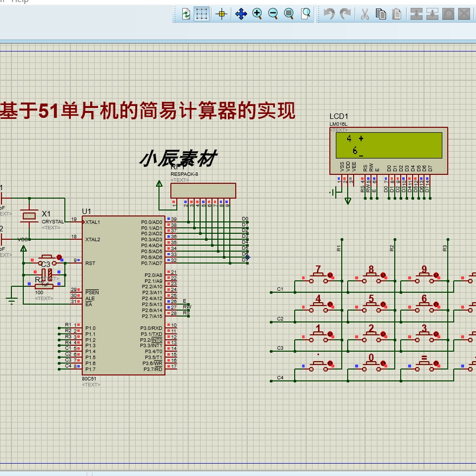Screen dimensions: 476x476
Task: Toggle red latch dot on key 0
Action: 383,363
